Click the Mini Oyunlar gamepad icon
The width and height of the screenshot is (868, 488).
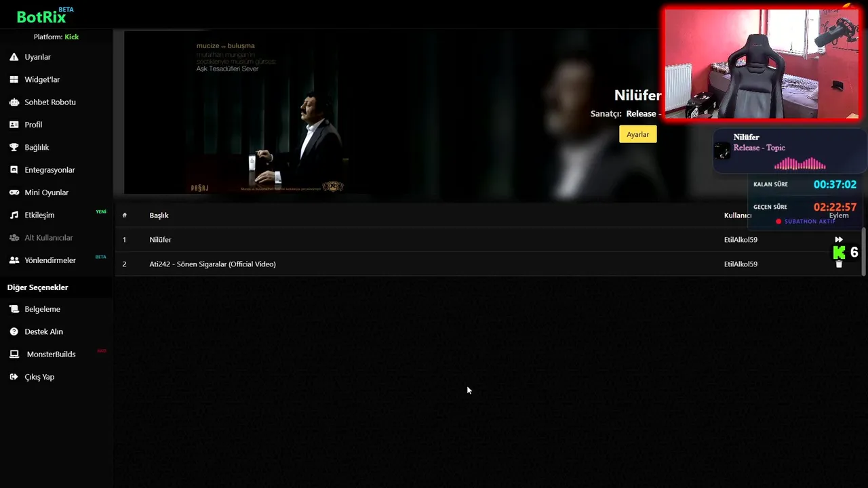14,192
